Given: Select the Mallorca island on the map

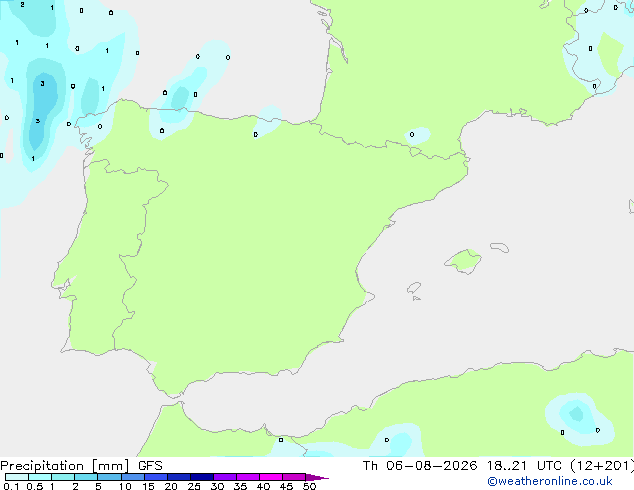Looking at the screenshot, I should 463,261.
